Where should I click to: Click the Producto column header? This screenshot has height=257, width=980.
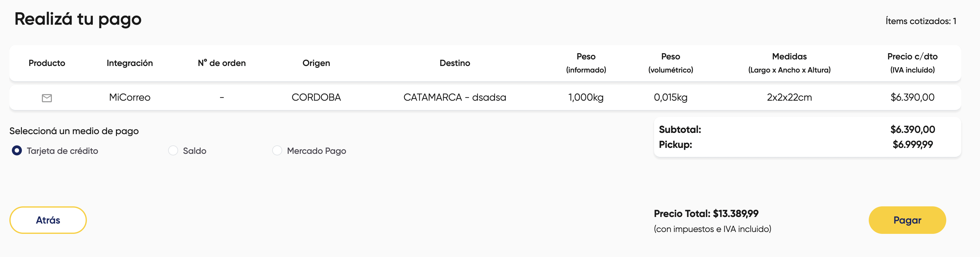click(47, 63)
